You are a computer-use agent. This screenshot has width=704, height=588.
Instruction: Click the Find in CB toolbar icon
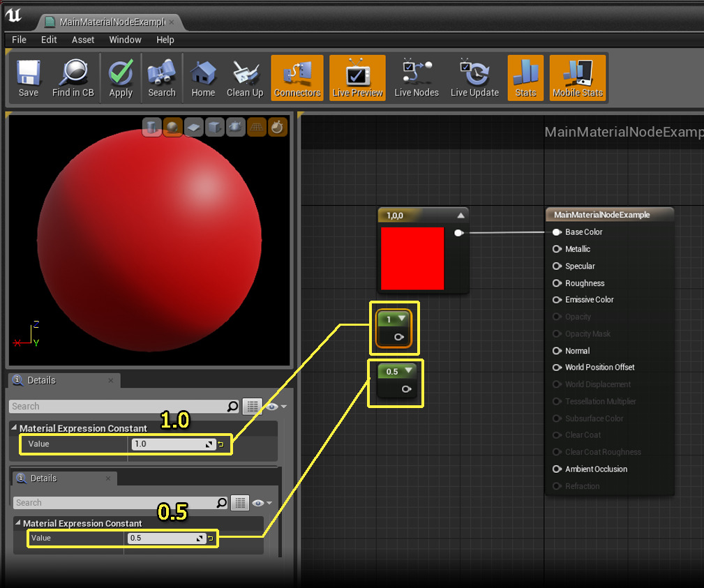[73, 77]
